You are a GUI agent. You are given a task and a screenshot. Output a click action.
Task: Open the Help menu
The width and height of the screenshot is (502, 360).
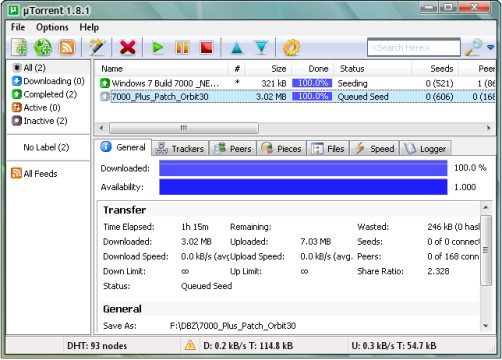point(89,27)
